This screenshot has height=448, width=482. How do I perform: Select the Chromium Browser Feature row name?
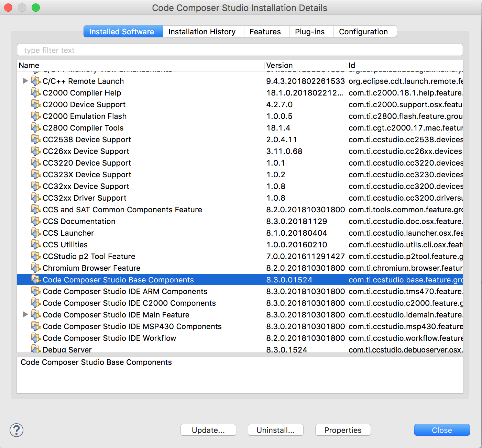point(91,268)
